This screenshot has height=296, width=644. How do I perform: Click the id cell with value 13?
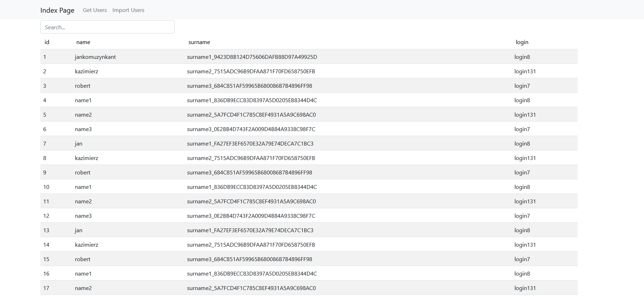point(46,230)
